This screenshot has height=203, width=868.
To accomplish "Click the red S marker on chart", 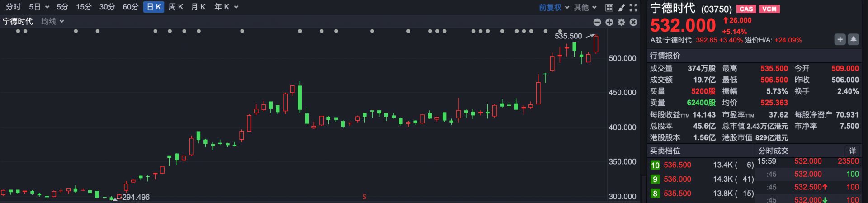I will tap(364, 197).
